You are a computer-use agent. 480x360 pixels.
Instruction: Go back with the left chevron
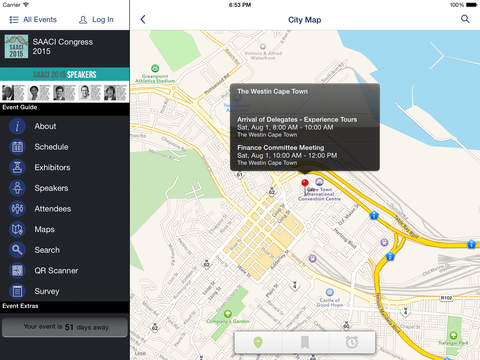pyautogui.click(x=143, y=19)
